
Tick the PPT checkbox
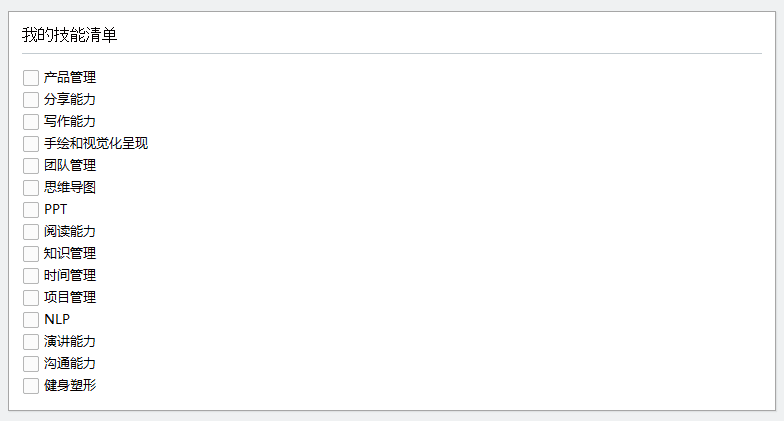pyautogui.click(x=31, y=210)
